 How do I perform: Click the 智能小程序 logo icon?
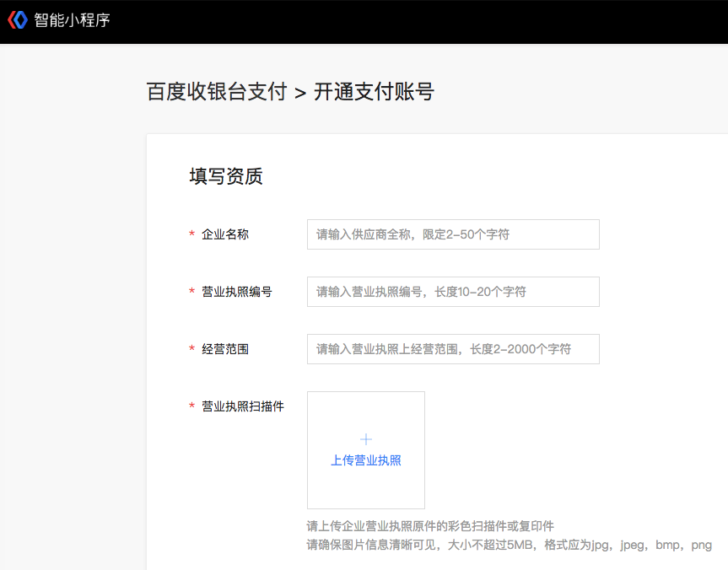18,20
